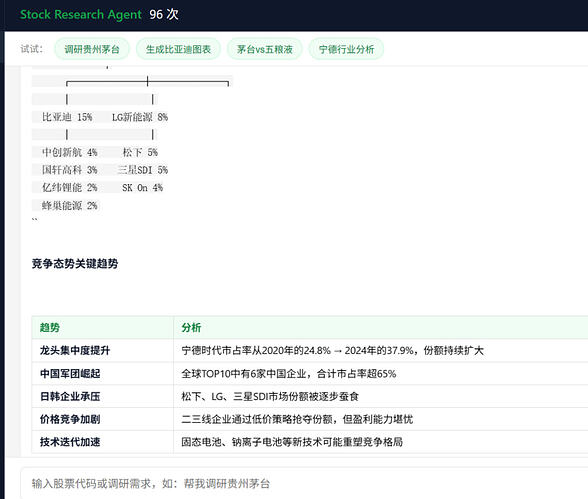This screenshot has height=499, width=588.
Task: Click the 96 次 usage counter
Action: tap(164, 15)
